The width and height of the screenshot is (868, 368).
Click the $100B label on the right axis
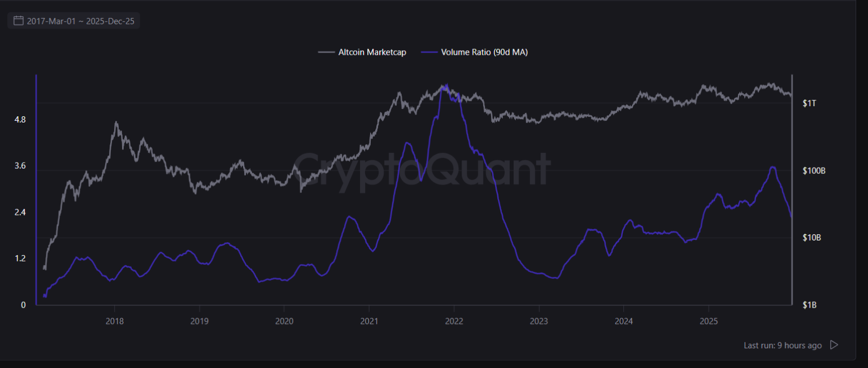point(814,170)
